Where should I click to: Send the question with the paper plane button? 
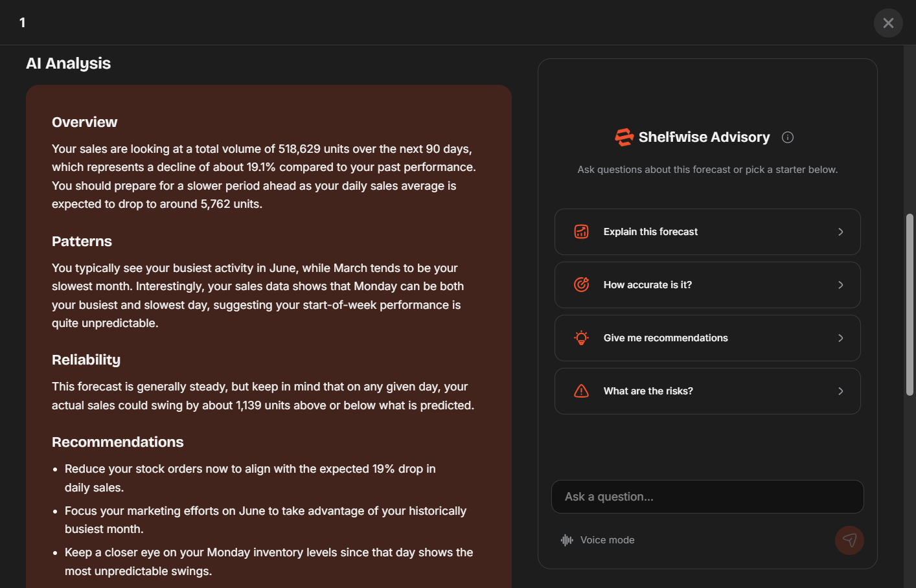pos(849,540)
